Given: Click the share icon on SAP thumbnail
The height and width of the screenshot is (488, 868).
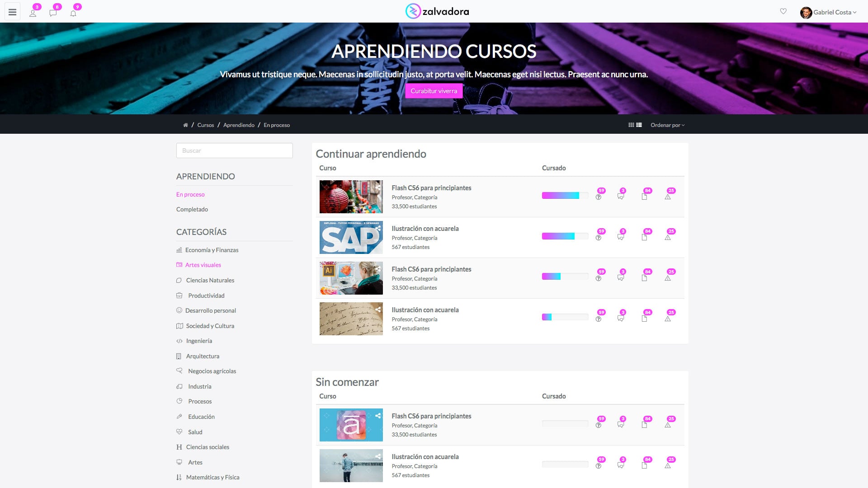Looking at the screenshot, I should 378,229.
